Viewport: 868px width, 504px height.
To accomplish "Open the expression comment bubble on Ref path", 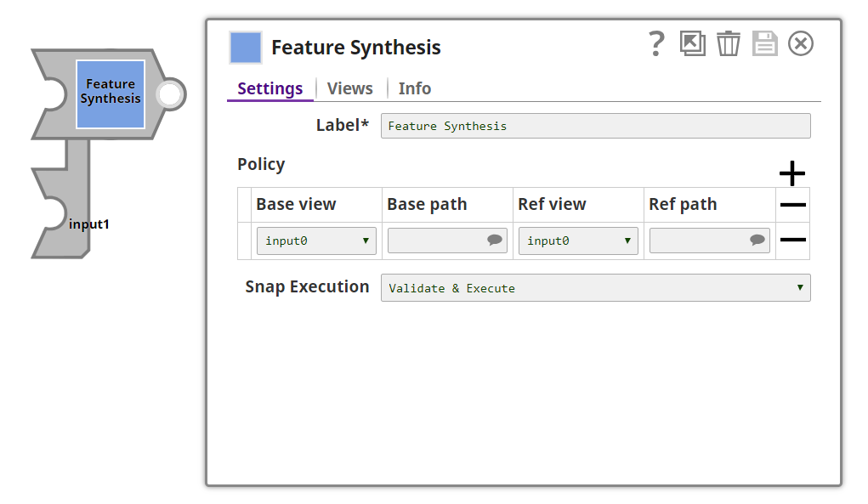I will (757, 241).
